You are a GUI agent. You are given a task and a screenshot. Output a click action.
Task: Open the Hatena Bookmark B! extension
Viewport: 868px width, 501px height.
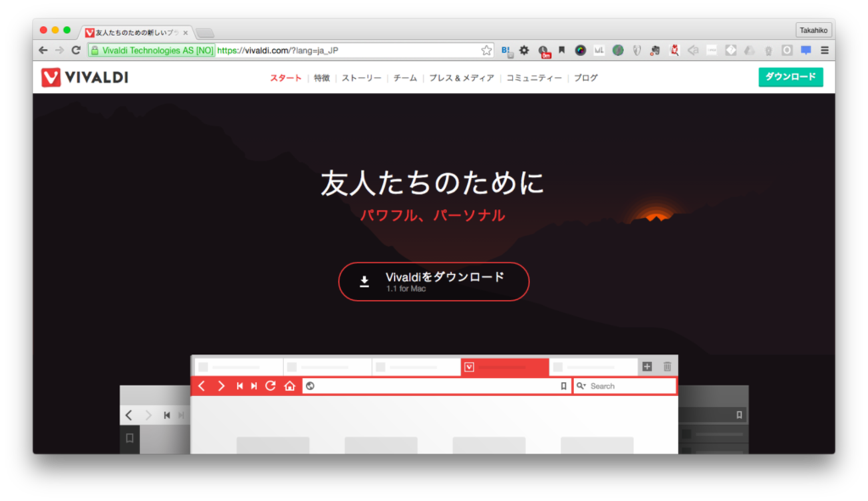(507, 50)
